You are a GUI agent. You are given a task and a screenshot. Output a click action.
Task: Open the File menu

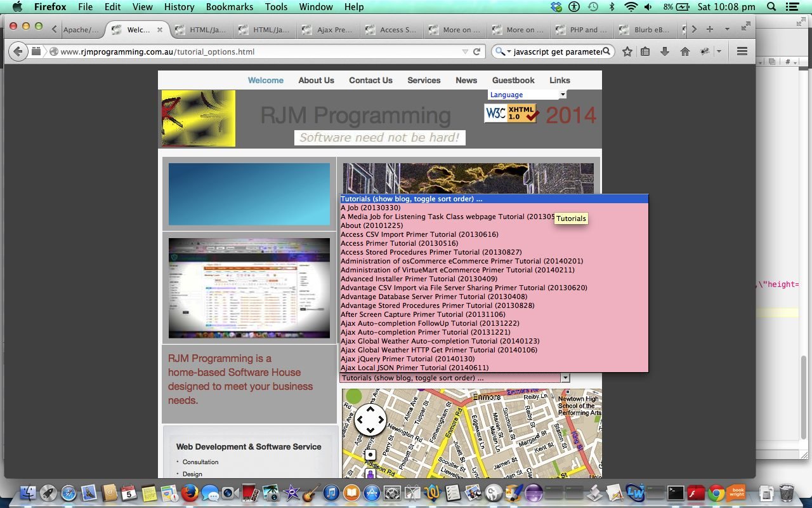(85, 7)
